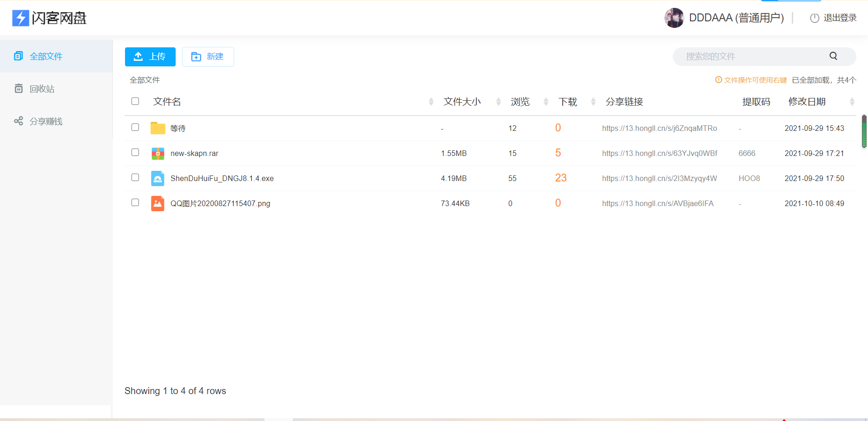This screenshot has height=421, width=868.
Task: Click the 新建 new folder button
Action: (x=208, y=57)
